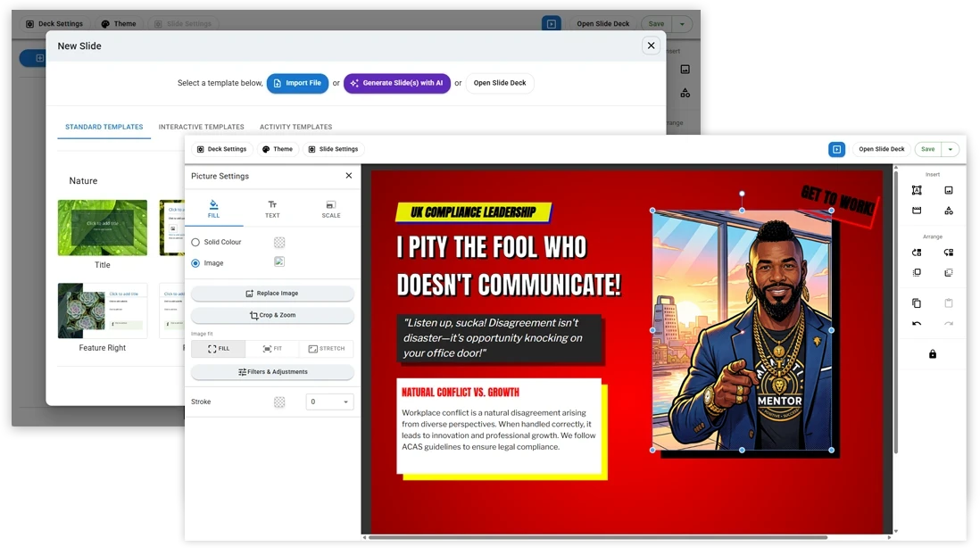Open Slide Settings in front editor

click(334, 149)
